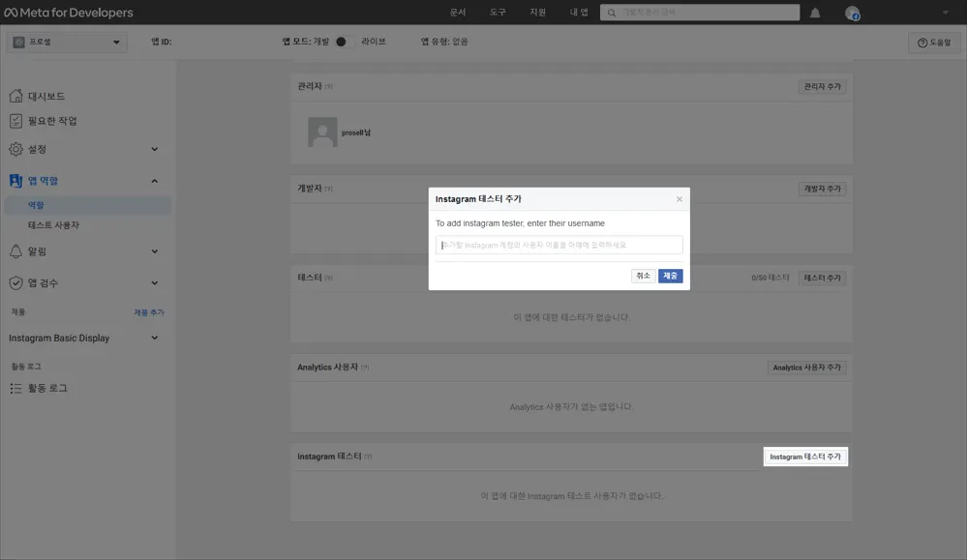Click the Instagram 테스터 추가 button
Viewport: 967px width, 560px height.
pyautogui.click(x=805, y=457)
